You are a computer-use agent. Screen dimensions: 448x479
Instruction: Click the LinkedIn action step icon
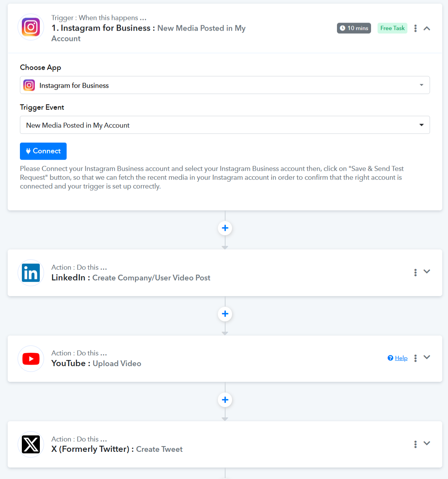(x=31, y=273)
